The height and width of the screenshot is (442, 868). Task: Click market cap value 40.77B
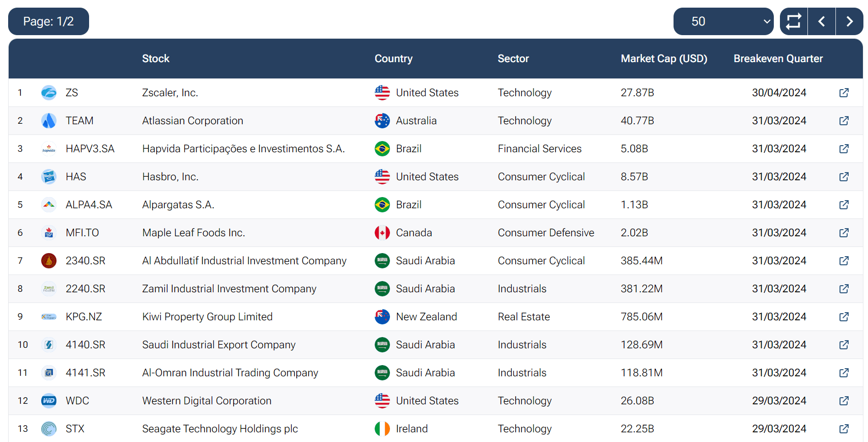pyautogui.click(x=637, y=121)
